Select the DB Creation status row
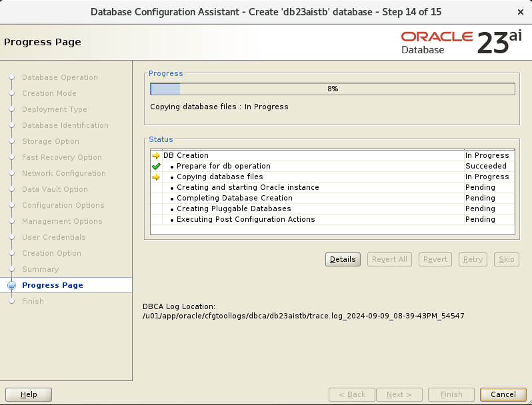The height and width of the screenshot is (405, 532). tap(333, 156)
